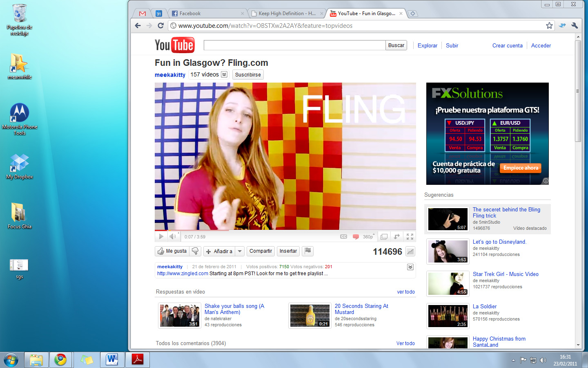Click the Word icon in taskbar

point(111,360)
